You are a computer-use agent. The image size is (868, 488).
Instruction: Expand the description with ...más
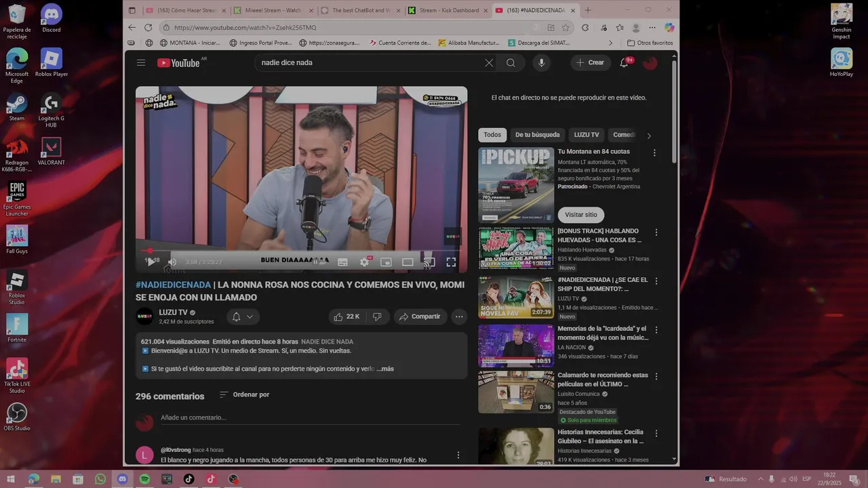[385, 369]
